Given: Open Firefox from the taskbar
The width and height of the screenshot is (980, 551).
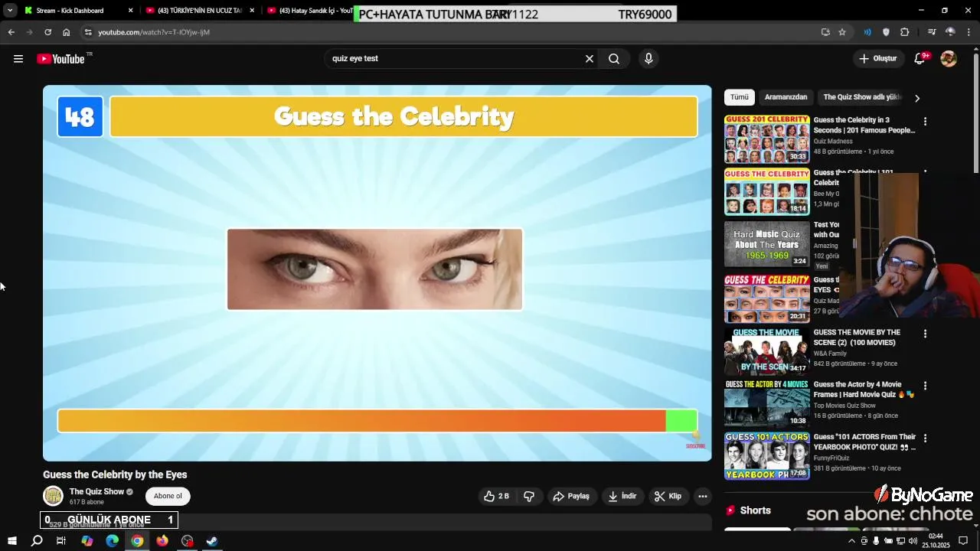Looking at the screenshot, I should point(162,541).
